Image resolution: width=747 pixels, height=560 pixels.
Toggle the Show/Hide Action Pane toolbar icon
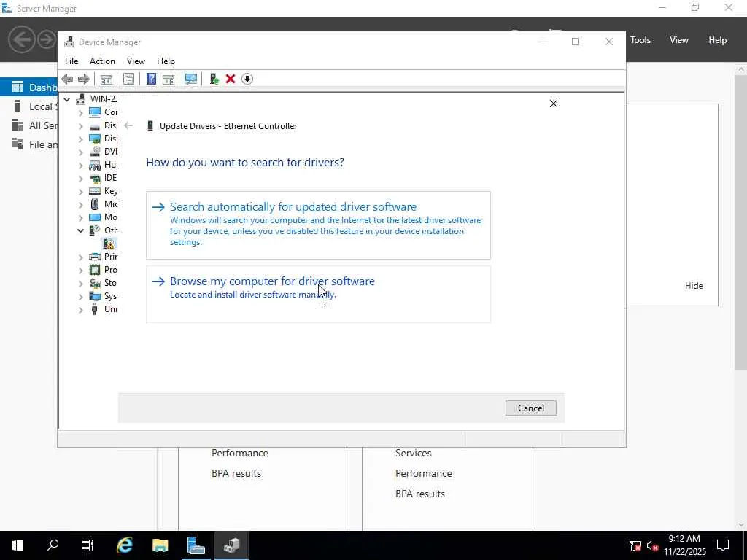pyautogui.click(x=169, y=79)
